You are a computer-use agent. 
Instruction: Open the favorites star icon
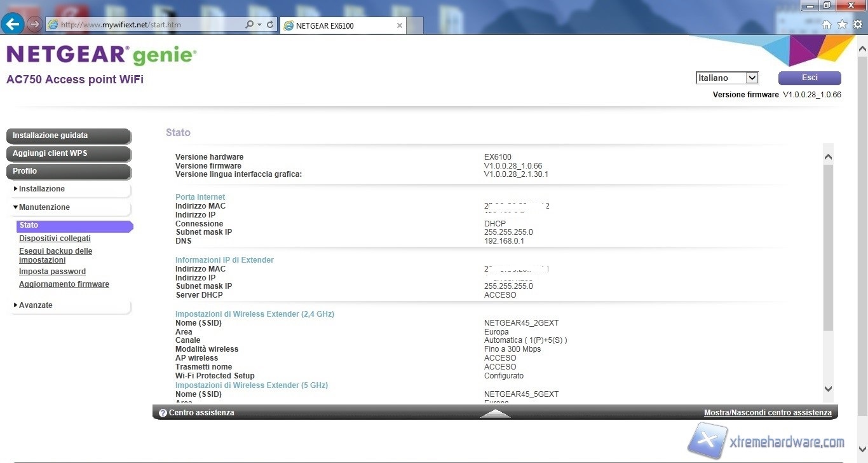pyautogui.click(x=842, y=24)
